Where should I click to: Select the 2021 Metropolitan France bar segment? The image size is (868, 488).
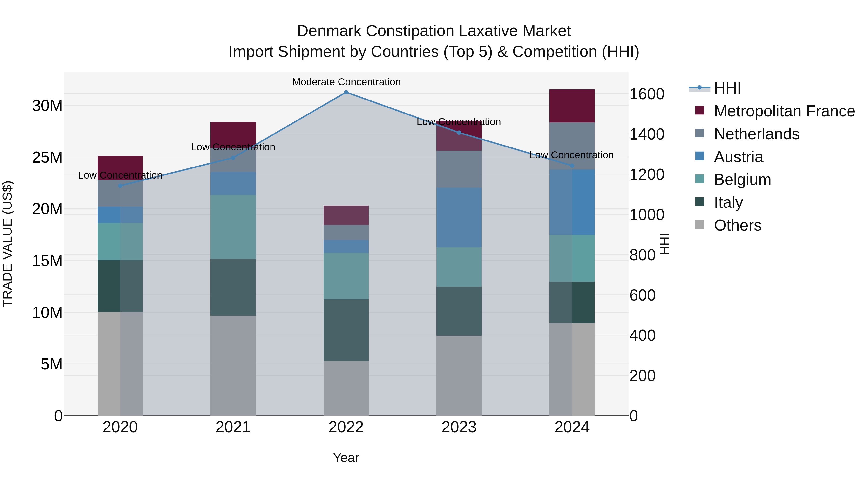[x=233, y=135]
